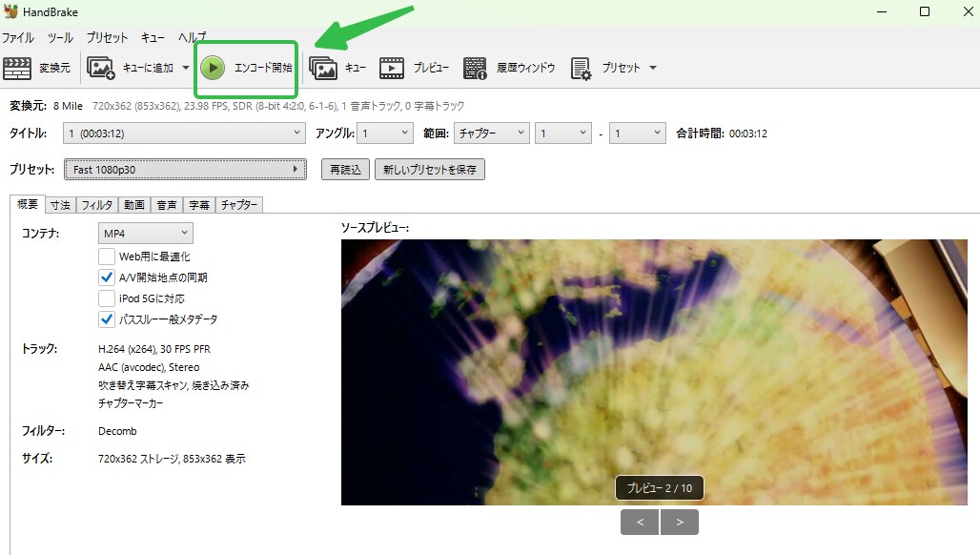Viewport: 980px width, 555px height.
Task: Click the プリセット toolbar gear-document icon
Action: point(581,69)
